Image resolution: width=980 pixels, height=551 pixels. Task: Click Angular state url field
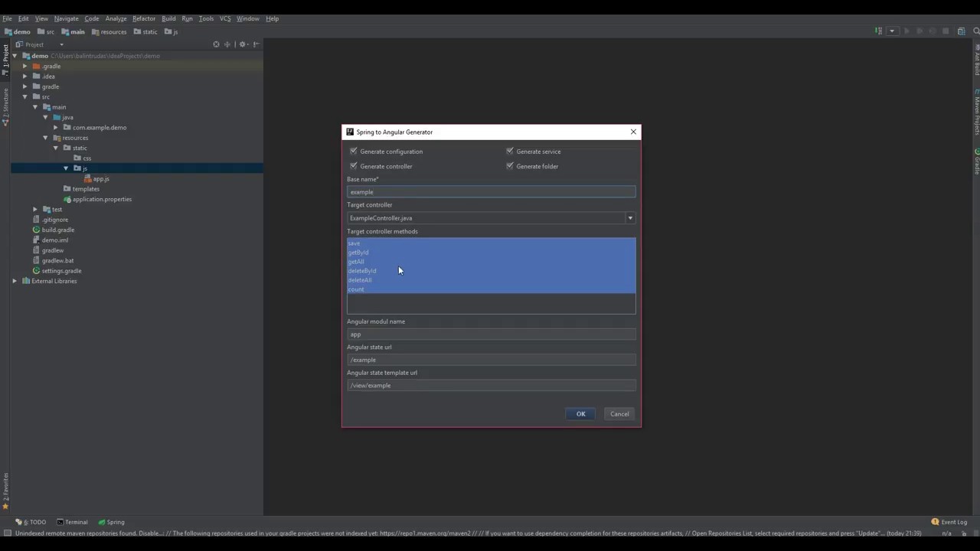click(491, 360)
